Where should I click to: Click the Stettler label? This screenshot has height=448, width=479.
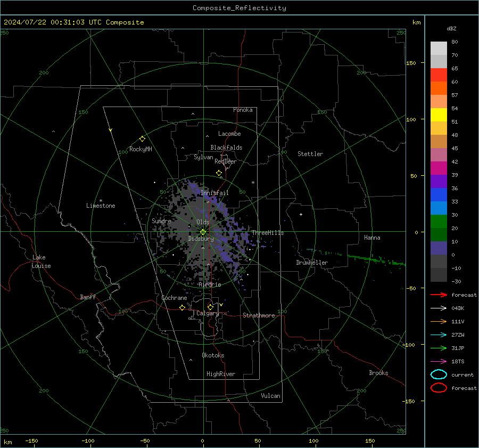point(310,154)
